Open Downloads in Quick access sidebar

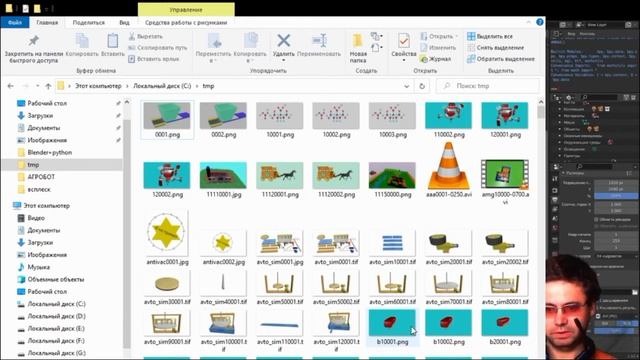click(x=40, y=116)
